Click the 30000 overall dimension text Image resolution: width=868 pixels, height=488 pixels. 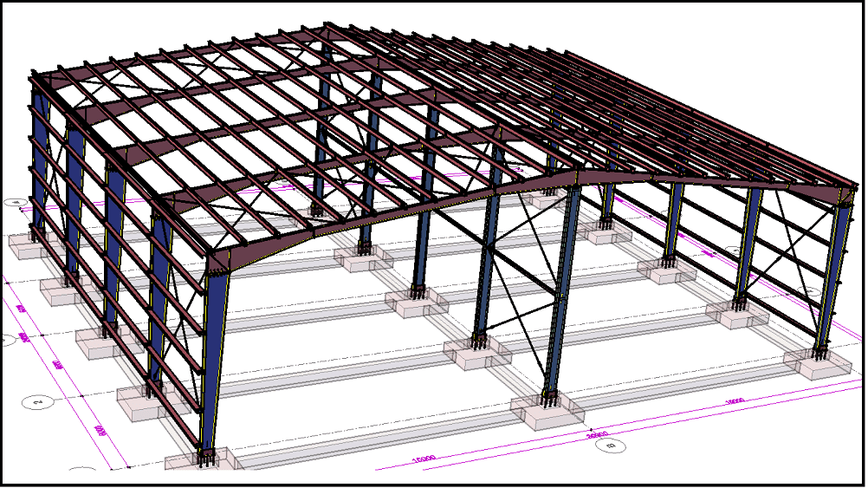point(597,434)
